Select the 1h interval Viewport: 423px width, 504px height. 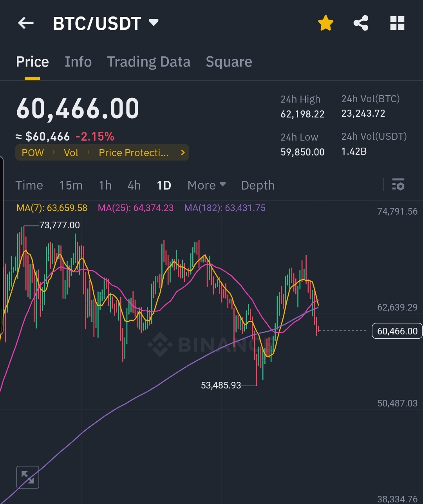105,185
